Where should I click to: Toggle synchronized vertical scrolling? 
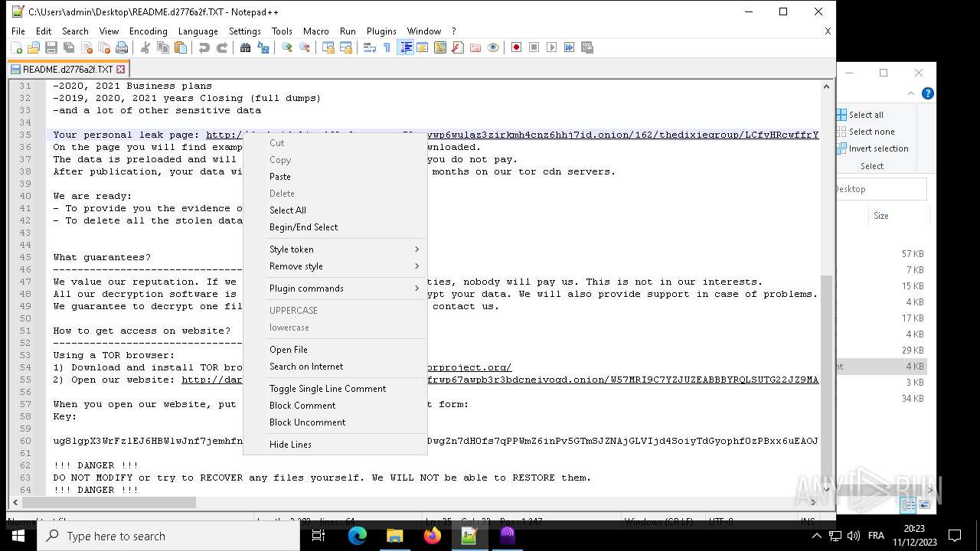pos(328,47)
